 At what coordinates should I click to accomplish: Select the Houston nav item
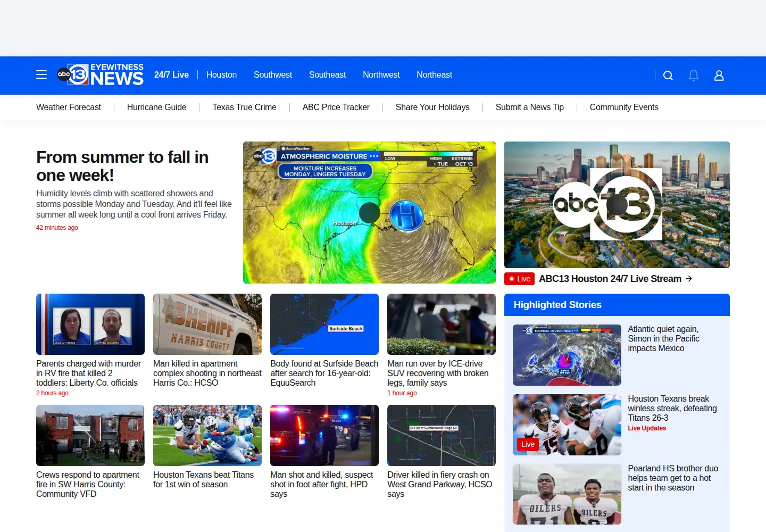point(221,75)
